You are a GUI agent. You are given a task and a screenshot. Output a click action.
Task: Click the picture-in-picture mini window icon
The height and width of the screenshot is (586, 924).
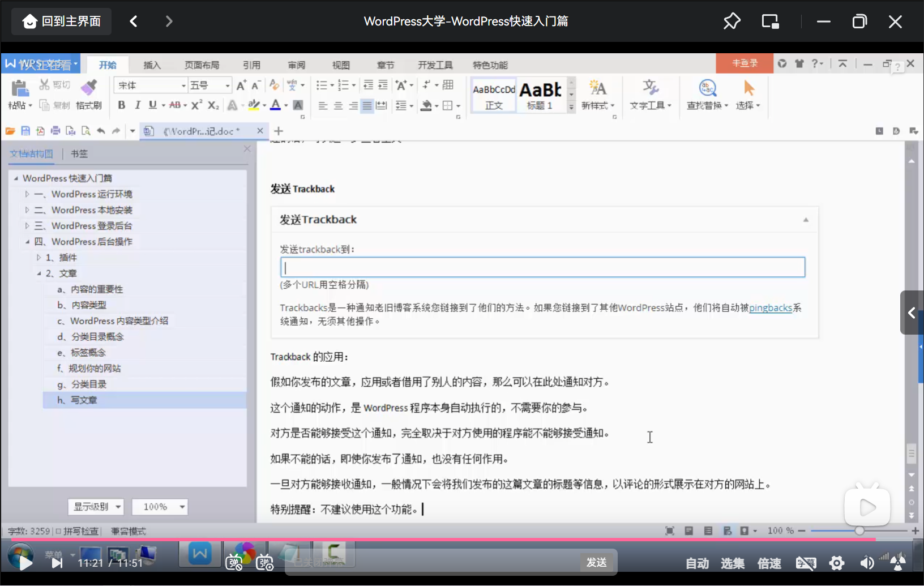click(x=770, y=22)
